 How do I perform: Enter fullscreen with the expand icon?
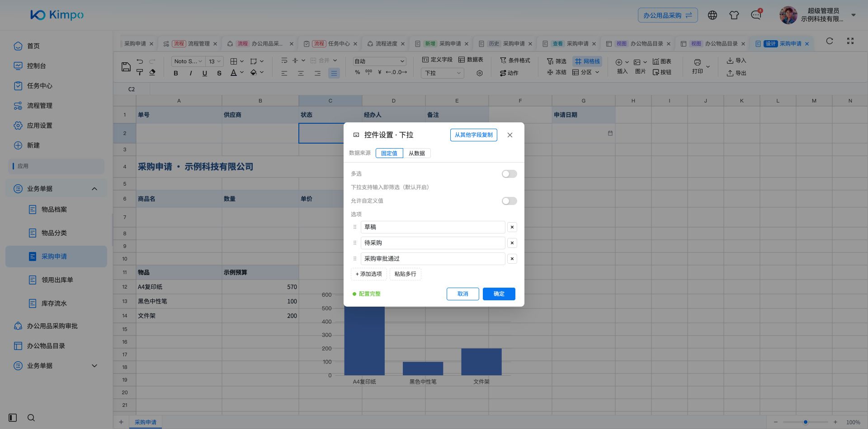(850, 41)
